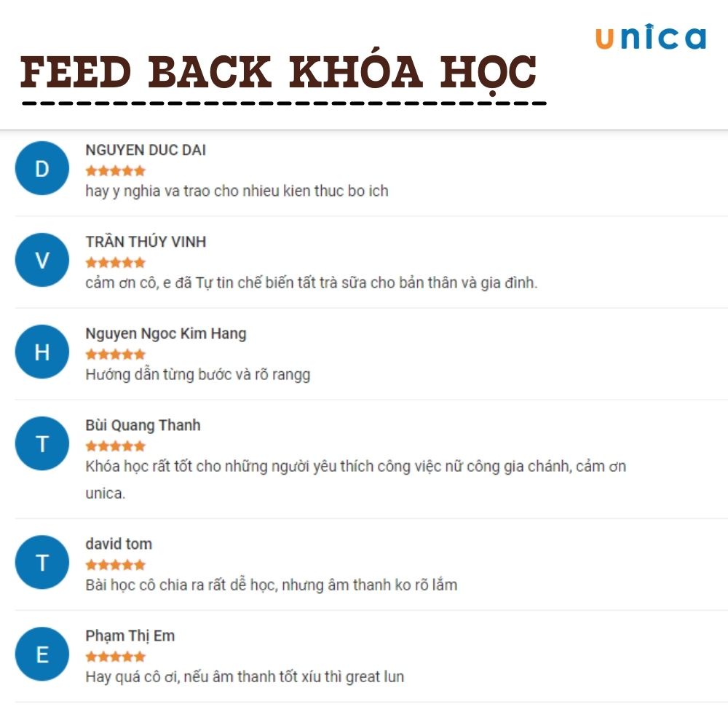
Task: Select Nguyen Ngoc Kim Hang's name
Action: (x=166, y=333)
